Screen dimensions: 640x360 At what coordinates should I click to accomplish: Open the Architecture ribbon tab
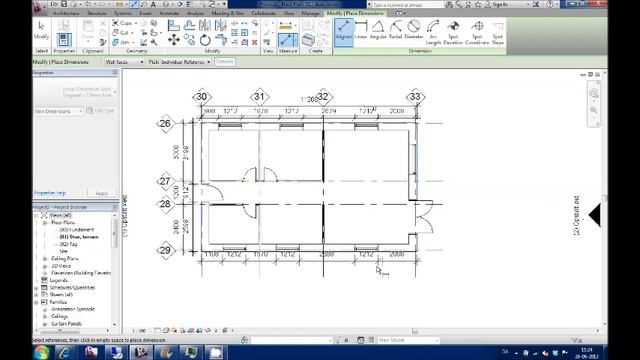(66, 13)
